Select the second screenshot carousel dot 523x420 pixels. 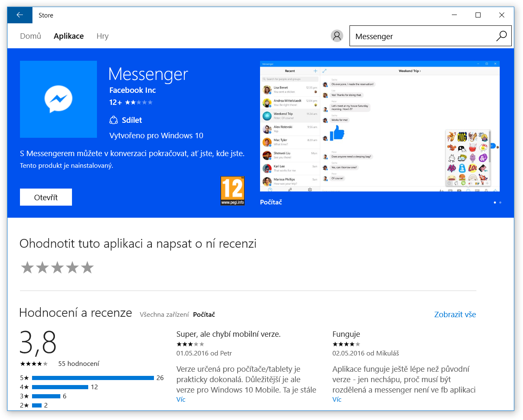pyautogui.click(x=500, y=202)
